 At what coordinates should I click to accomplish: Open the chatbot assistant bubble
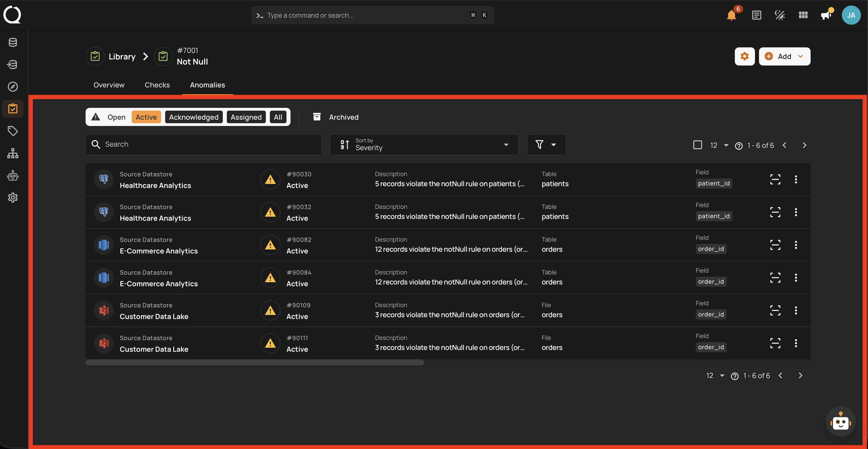[841, 421]
